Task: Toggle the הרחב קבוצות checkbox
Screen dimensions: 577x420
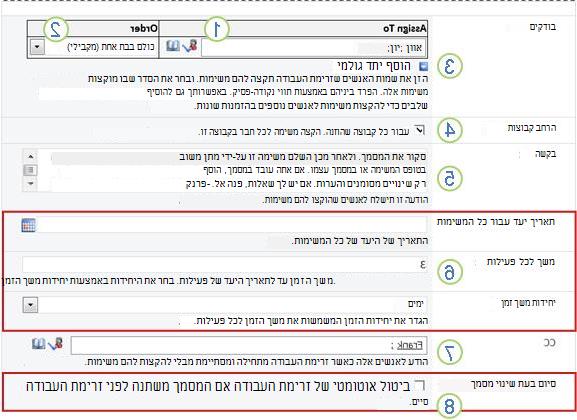Action: (x=419, y=130)
